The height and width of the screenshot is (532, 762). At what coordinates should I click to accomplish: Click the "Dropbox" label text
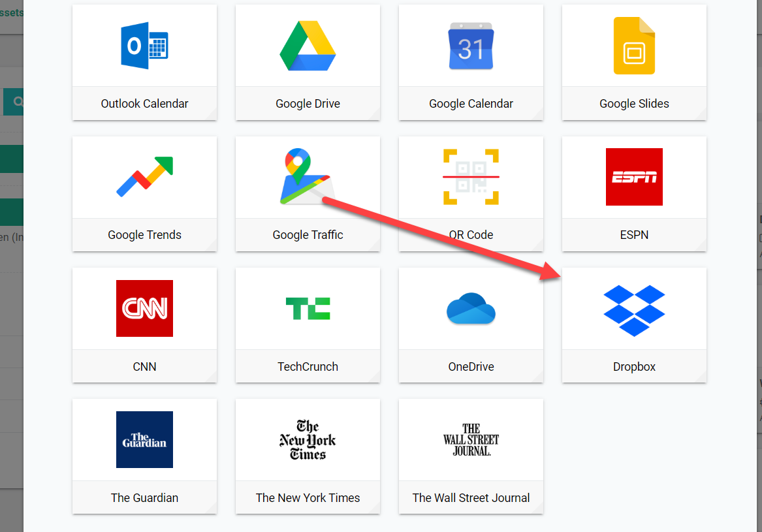click(634, 367)
